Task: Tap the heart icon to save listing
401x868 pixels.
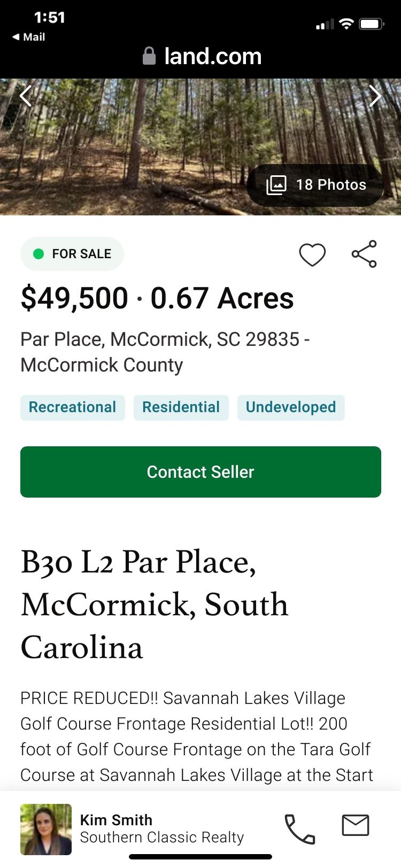Action: click(x=312, y=254)
